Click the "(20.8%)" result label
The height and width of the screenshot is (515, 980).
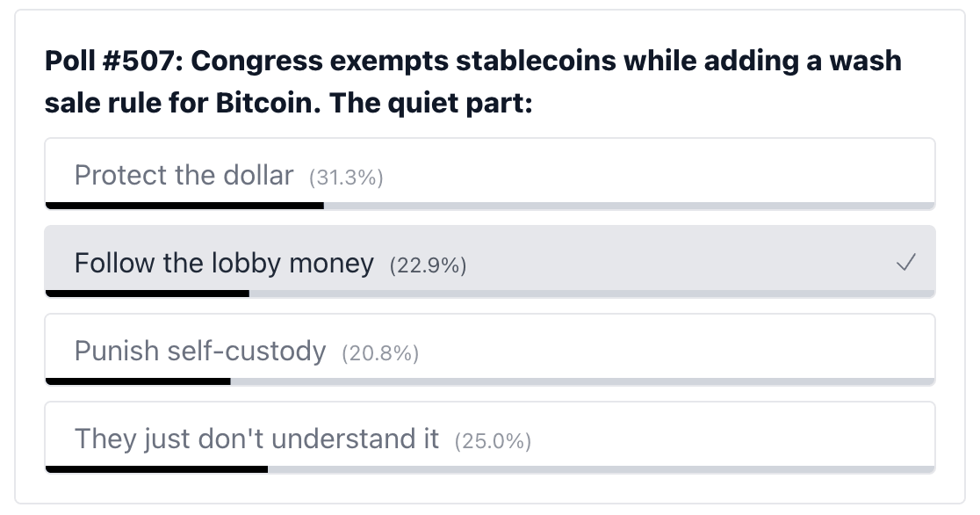pos(379,352)
